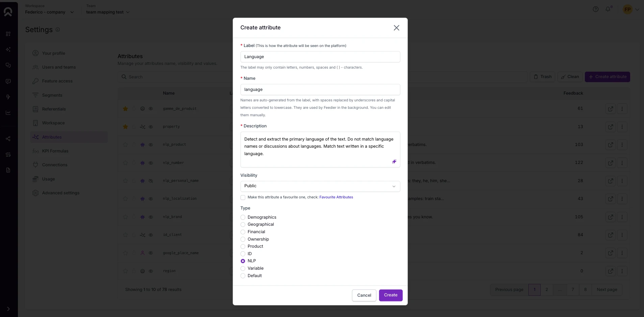The width and height of the screenshot is (644, 317).
Task: Open the notifications bell
Action: coord(608,9)
